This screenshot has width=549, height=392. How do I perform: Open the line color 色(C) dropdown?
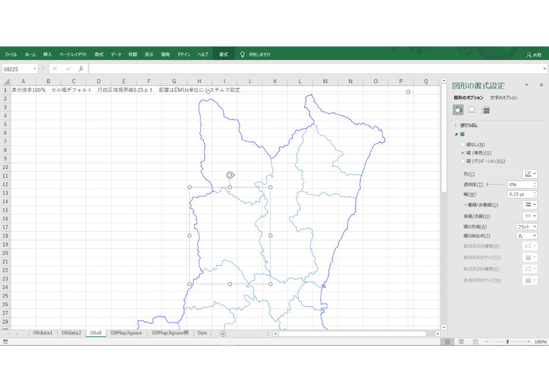[530, 174]
